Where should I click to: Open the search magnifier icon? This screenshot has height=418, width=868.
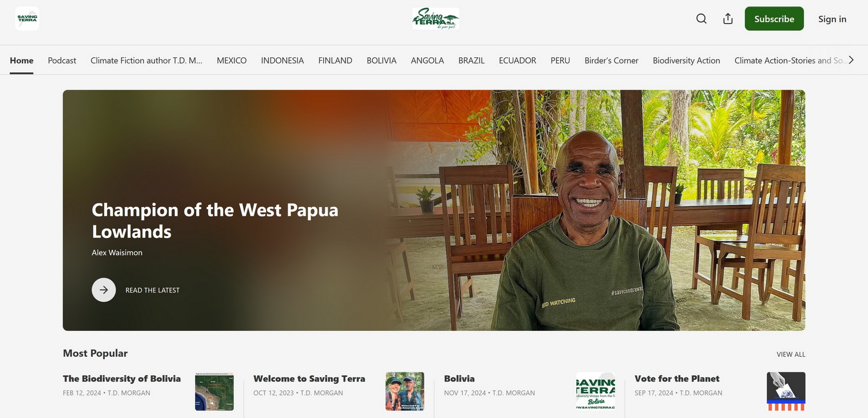click(x=701, y=19)
